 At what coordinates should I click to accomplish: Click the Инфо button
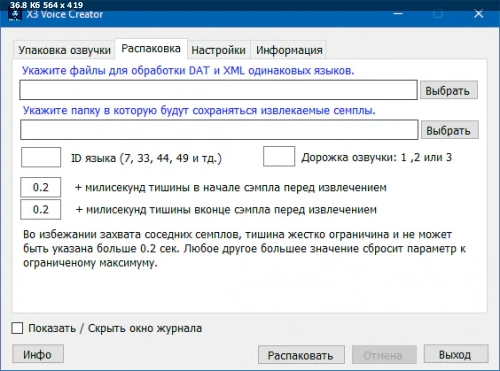(x=38, y=354)
